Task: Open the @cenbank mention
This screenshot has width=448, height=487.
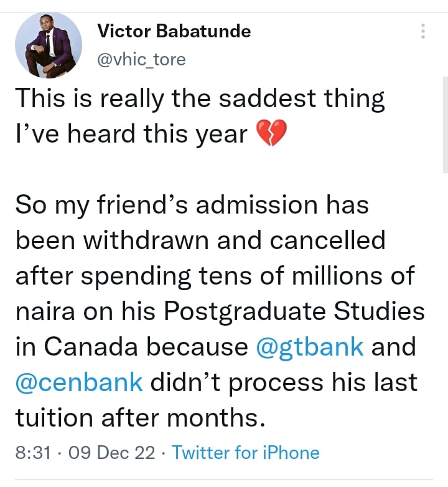Action: [79, 382]
